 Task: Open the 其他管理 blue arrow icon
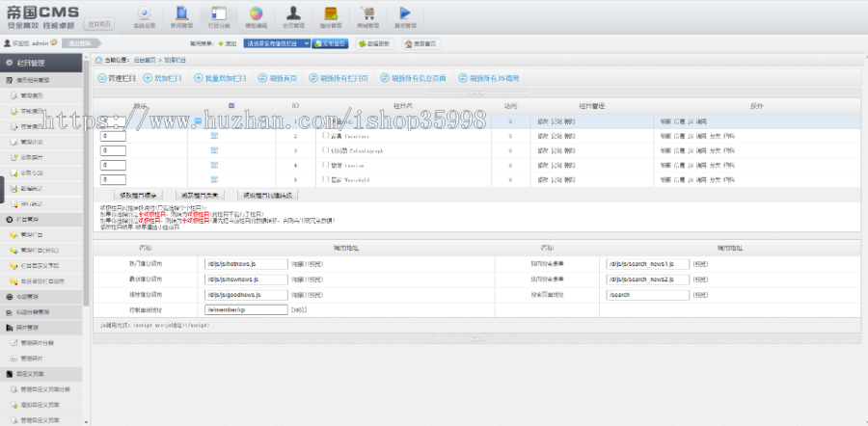point(404,15)
